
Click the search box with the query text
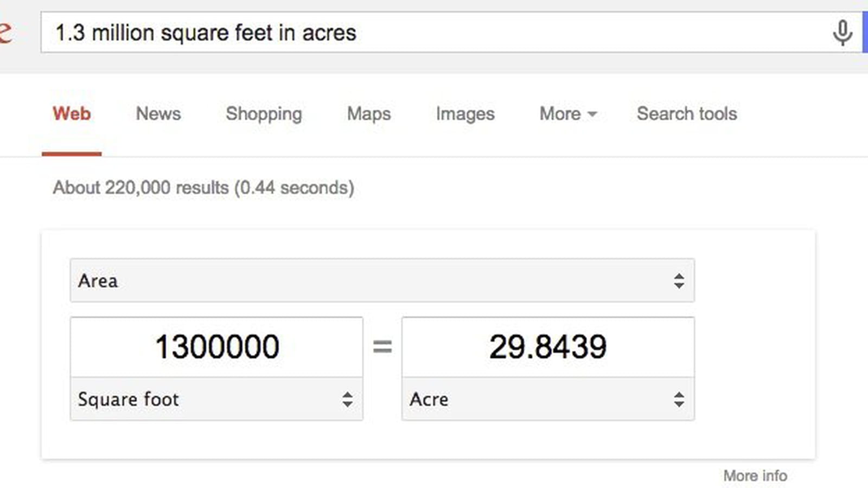click(x=451, y=33)
